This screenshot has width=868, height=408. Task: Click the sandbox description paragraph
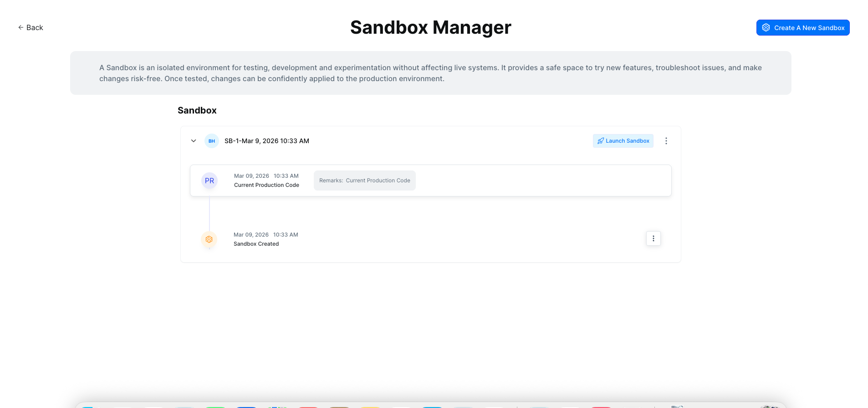click(x=430, y=73)
